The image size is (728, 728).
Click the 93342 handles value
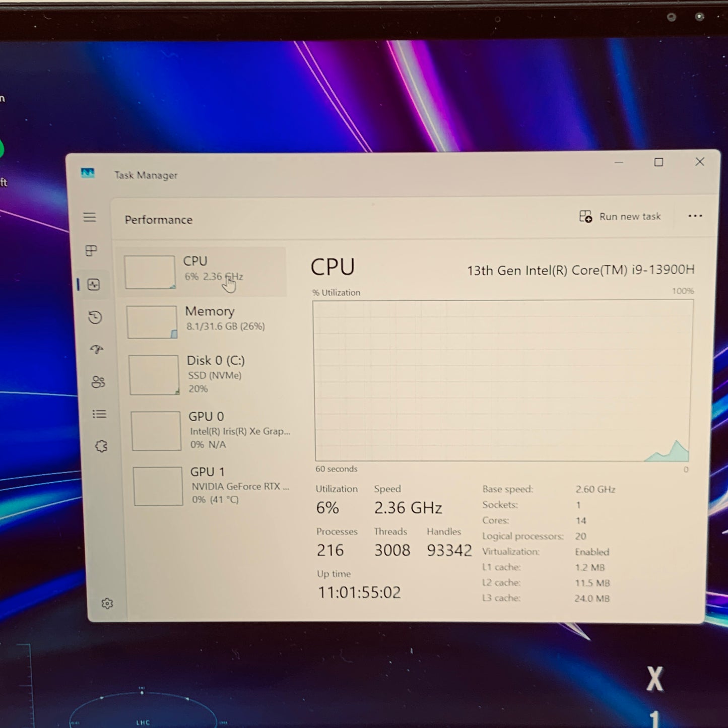click(449, 550)
